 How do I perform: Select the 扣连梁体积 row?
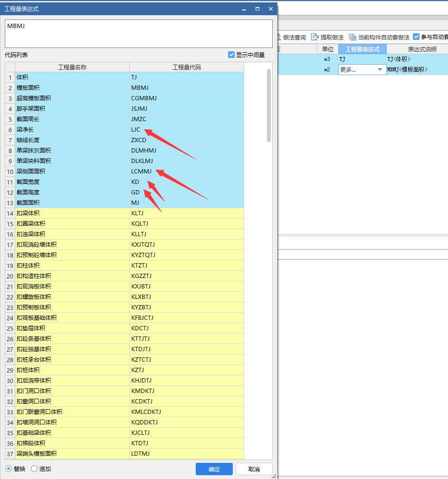point(130,234)
